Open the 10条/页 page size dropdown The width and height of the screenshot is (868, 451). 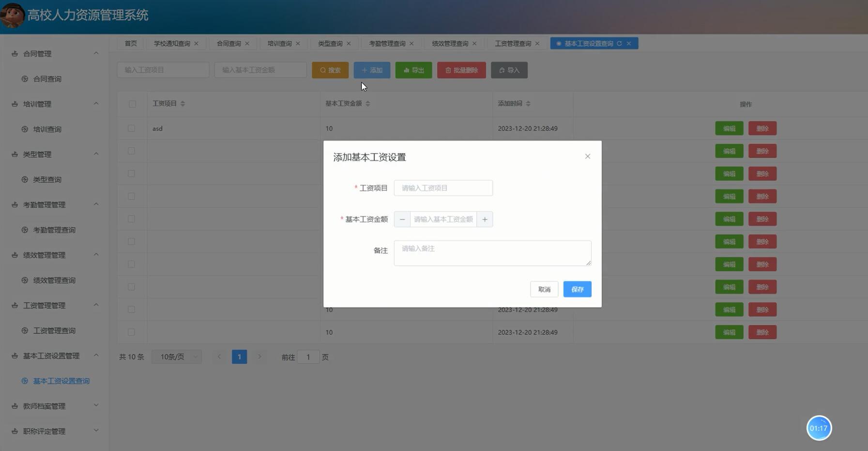pyautogui.click(x=176, y=357)
